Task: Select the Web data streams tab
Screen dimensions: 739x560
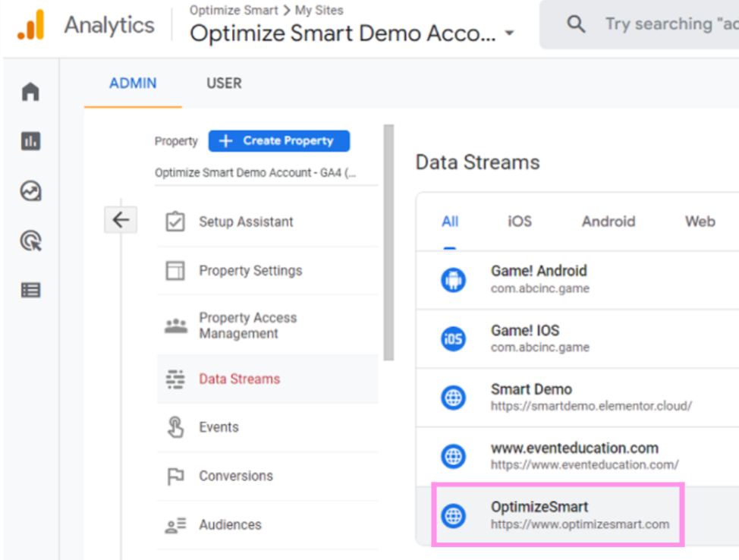Action: (700, 222)
